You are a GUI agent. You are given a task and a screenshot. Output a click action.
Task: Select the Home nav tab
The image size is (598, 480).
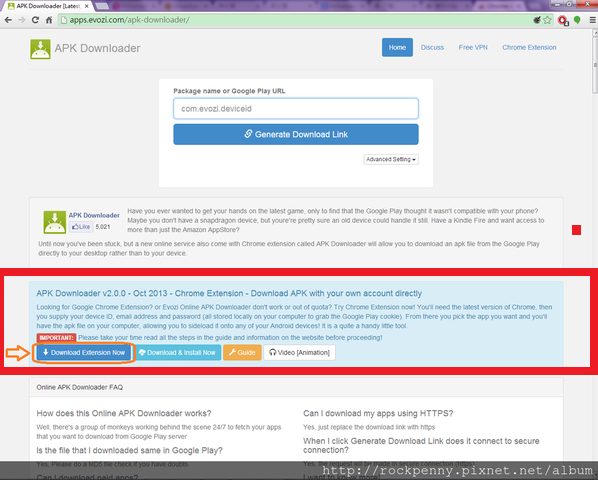(x=397, y=47)
